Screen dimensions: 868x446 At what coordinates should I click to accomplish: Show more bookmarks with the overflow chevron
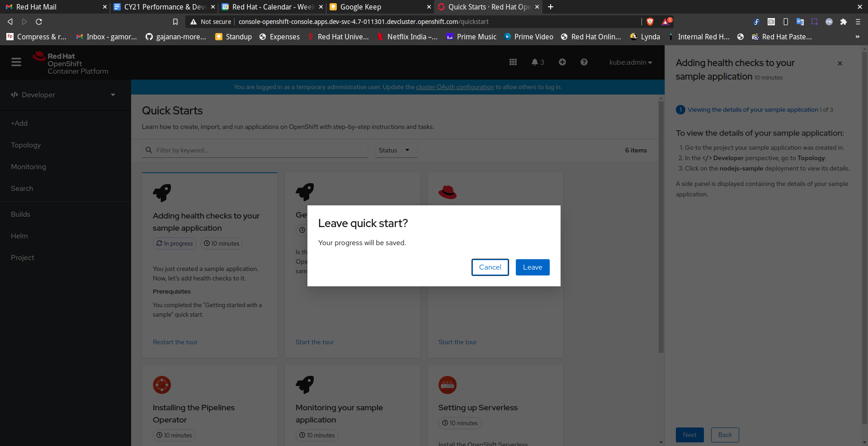click(x=858, y=37)
